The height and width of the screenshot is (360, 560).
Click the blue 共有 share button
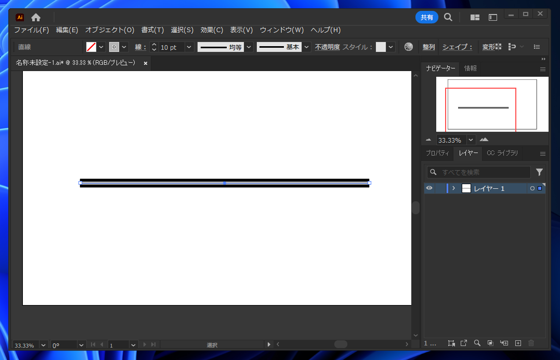point(426,17)
